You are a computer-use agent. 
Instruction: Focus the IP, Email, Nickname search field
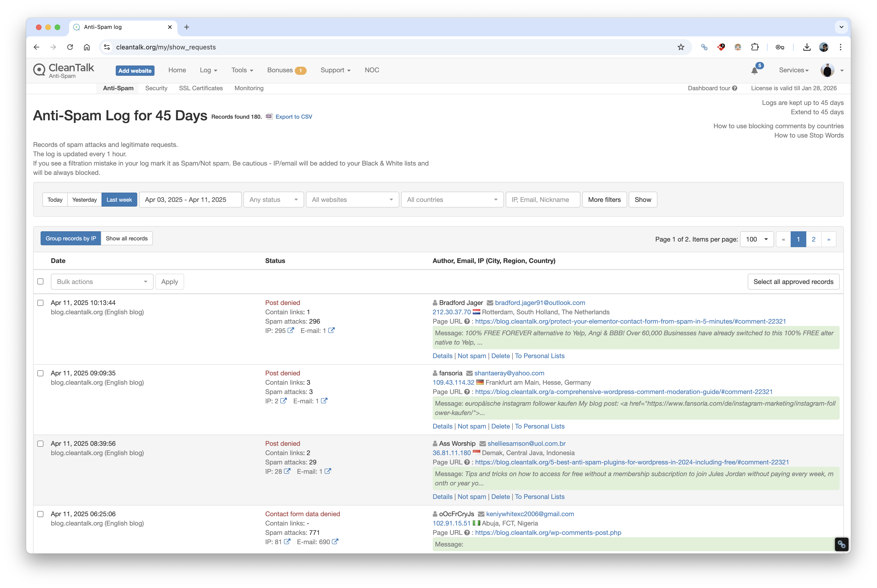(x=542, y=200)
